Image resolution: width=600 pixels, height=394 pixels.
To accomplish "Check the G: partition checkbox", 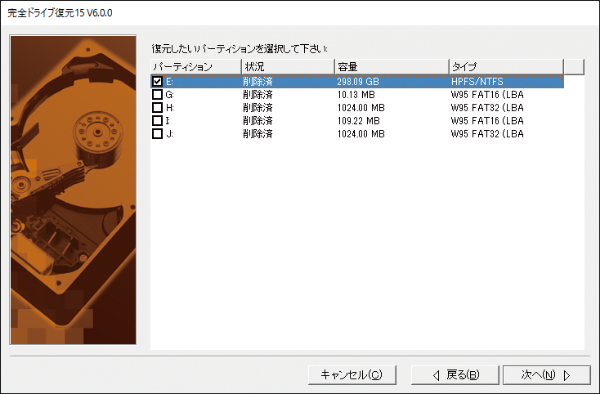I will 157,94.
